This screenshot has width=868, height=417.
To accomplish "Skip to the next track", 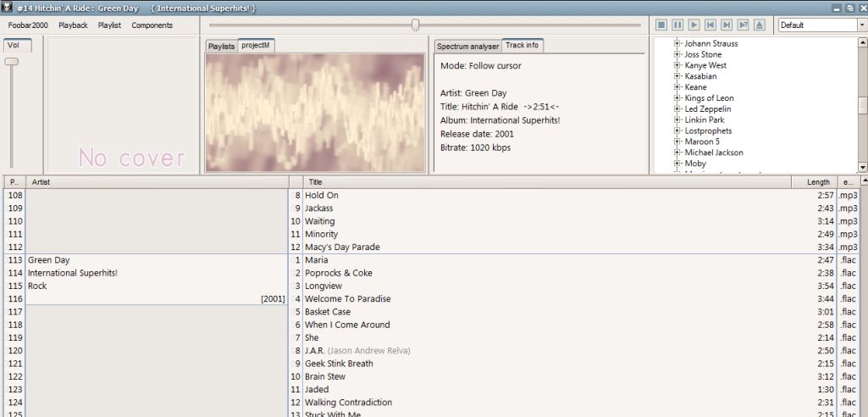I will pyautogui.click(x=726, y=25).
